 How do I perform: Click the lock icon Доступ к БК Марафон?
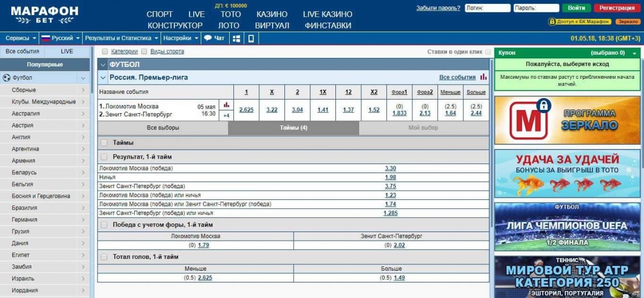click(551, 21)
